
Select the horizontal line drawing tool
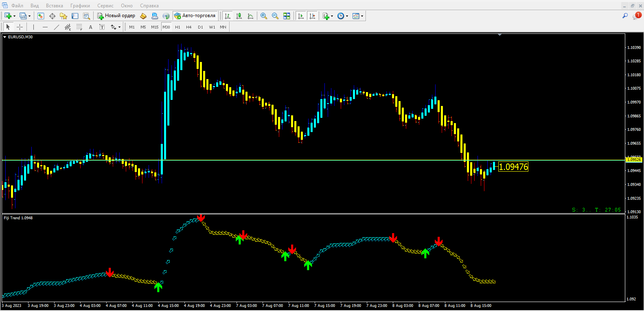click(45, 27)
